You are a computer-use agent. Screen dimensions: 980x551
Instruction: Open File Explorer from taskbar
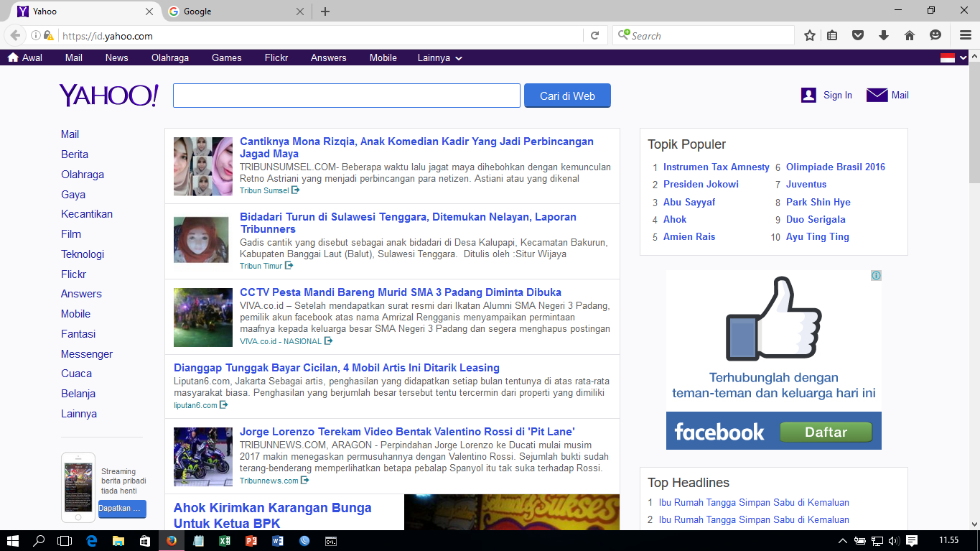tap(118, 540)
